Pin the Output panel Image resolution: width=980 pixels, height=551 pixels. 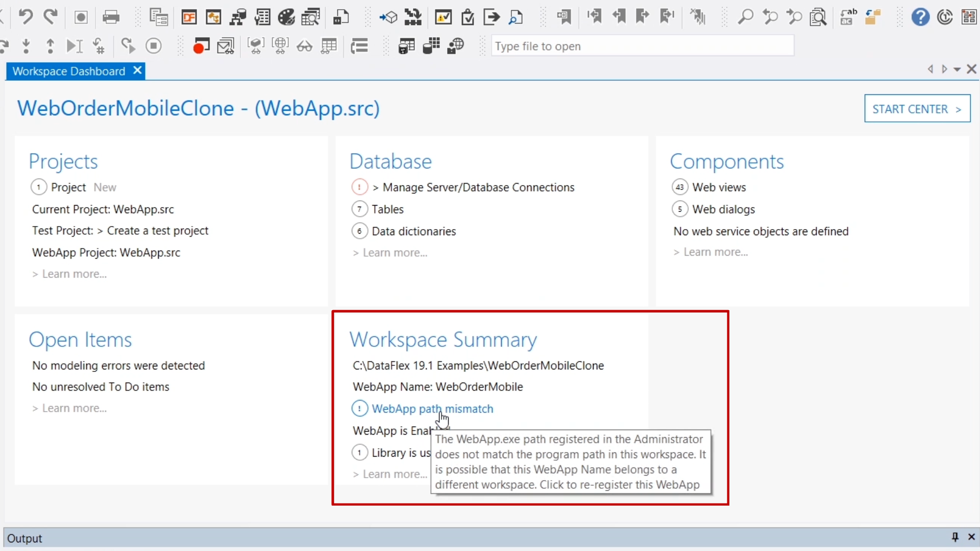pyautogui.click(x=955, y=537)
